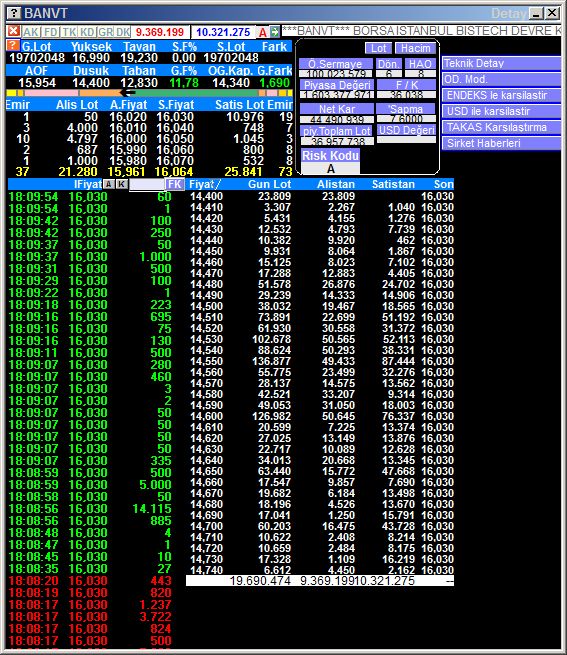Click the Alis Lot column header

tap(77, 105)
